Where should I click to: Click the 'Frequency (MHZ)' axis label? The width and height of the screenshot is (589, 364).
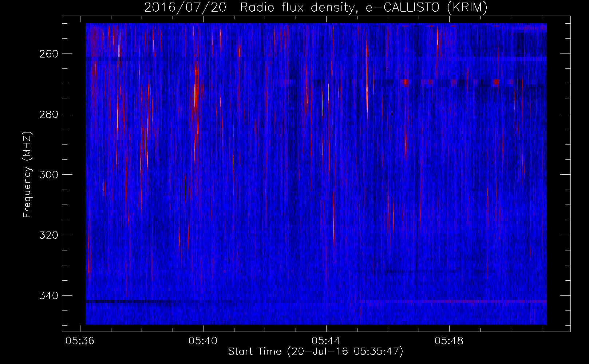point(27,174)
